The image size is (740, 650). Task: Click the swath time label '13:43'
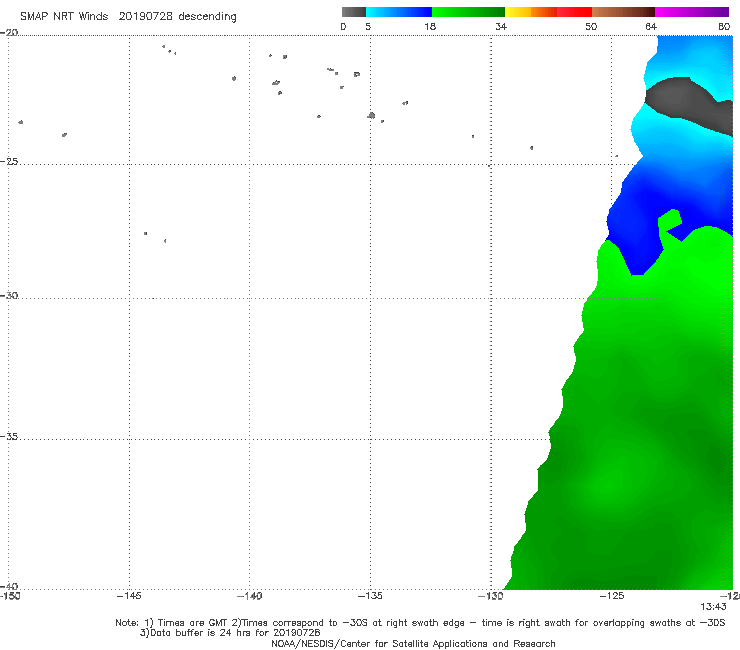(713, 607)
